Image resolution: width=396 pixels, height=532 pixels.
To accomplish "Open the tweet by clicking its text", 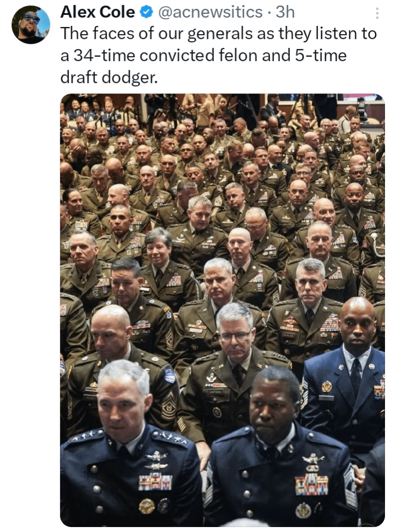I will pyautogui.click(x=218, y=56).
